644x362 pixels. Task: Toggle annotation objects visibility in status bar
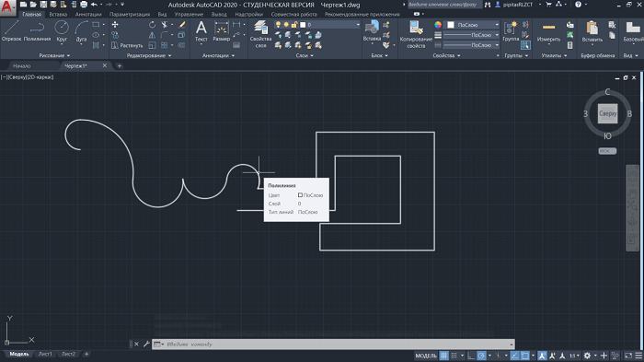coord(542,356)
